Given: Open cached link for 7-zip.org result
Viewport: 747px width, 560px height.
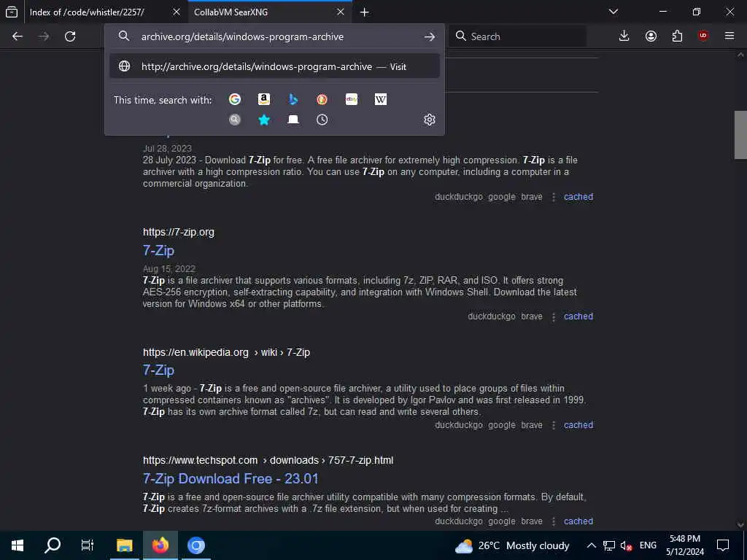Looking at the screenshot, I should click(x=578, y=316).
